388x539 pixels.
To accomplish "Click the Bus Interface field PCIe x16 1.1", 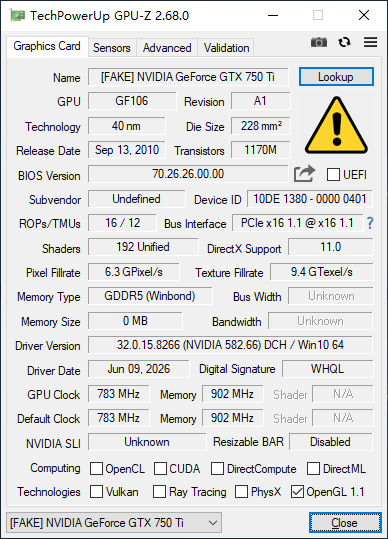I will tap(298, 223).
